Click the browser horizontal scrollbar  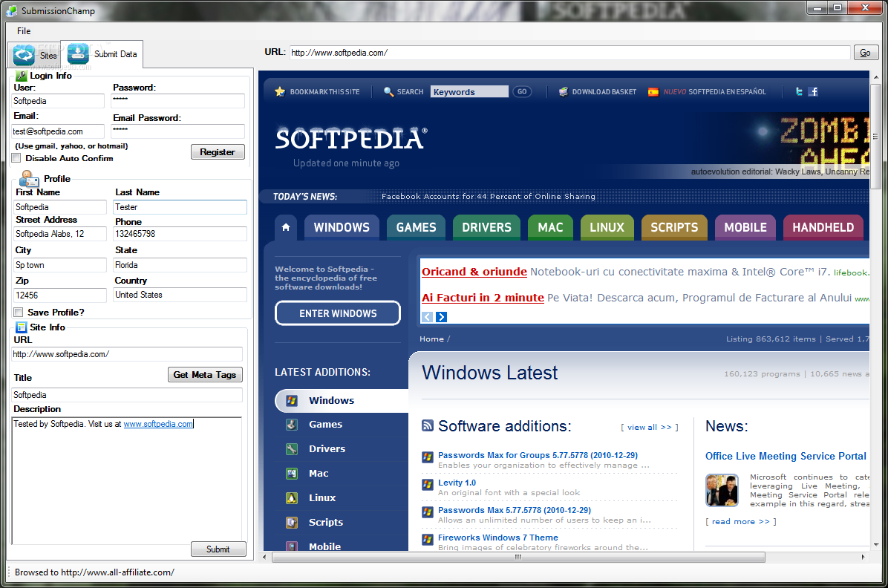tap(518, 557)
